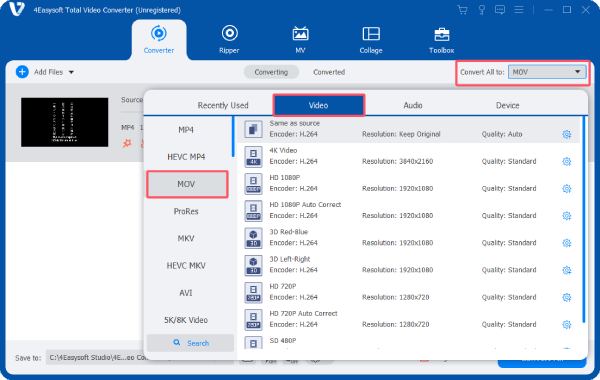The width and height of the screenshot is (600, 380).
Task: Open the hamburger menu icon
Action: click(519, 10)
